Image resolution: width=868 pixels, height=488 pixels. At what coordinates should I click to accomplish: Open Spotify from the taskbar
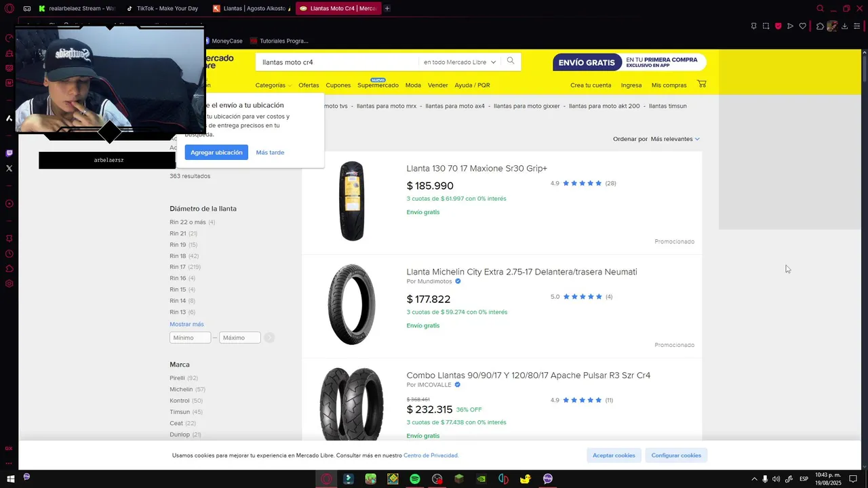(x=414, y=479)
